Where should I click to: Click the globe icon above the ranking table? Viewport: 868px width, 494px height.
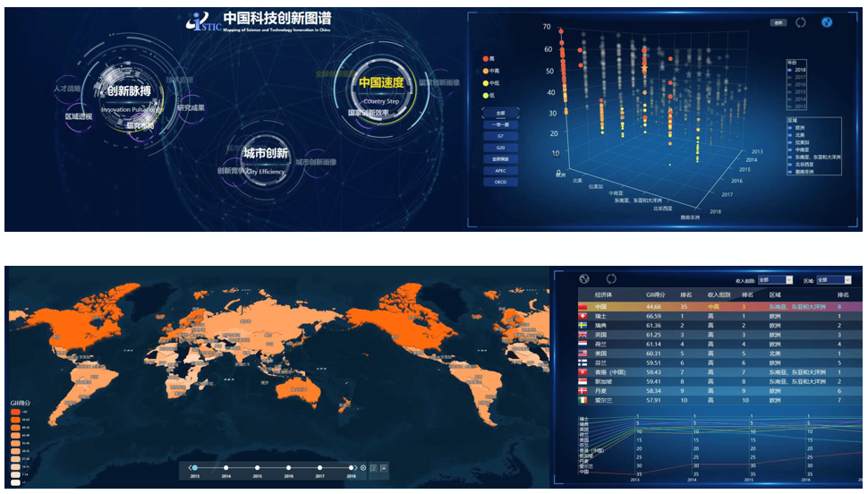583,279
